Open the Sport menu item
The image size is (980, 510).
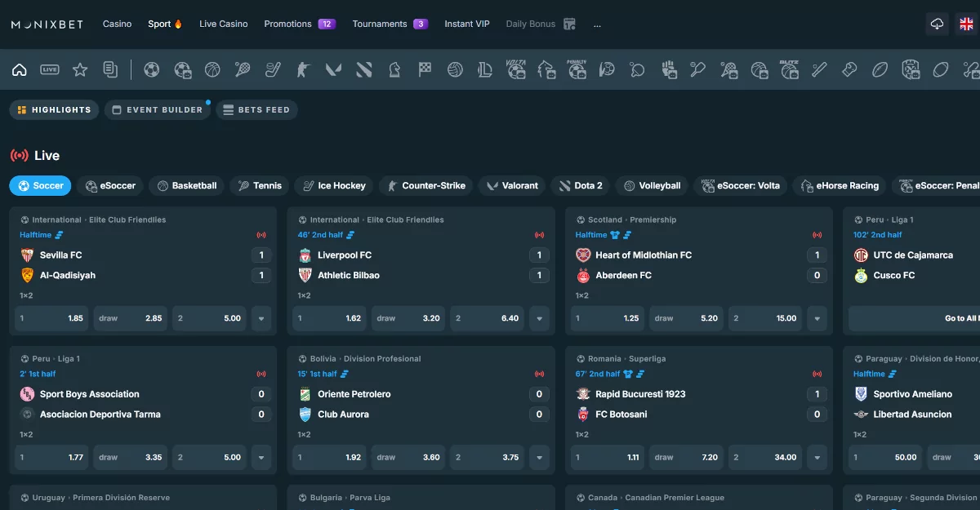(165, 24)
